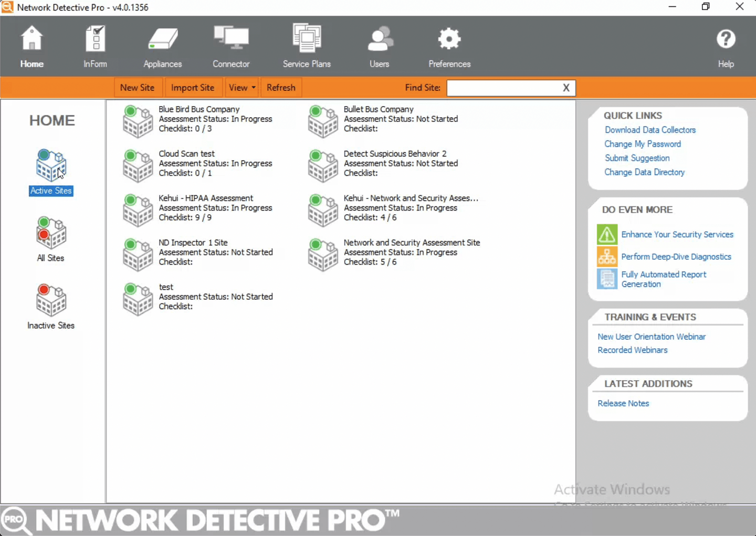Click inside the Find Site search field

click(x=504, y=88)
